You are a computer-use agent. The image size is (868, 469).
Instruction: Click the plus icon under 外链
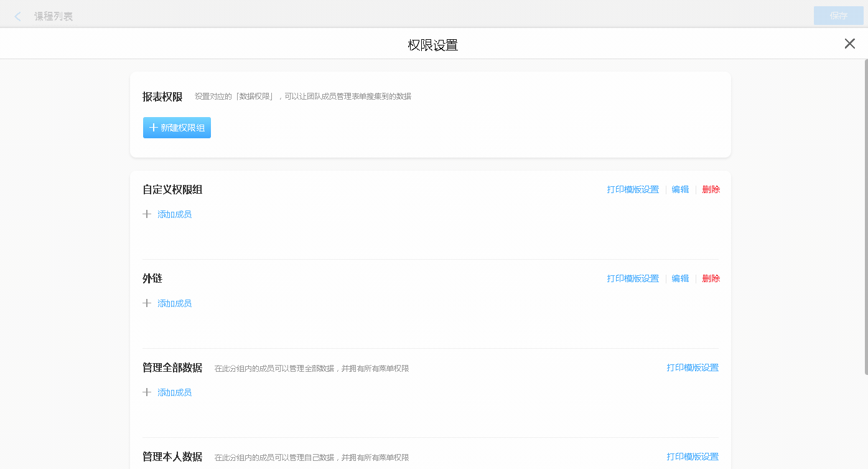click(x=147, y=303)
